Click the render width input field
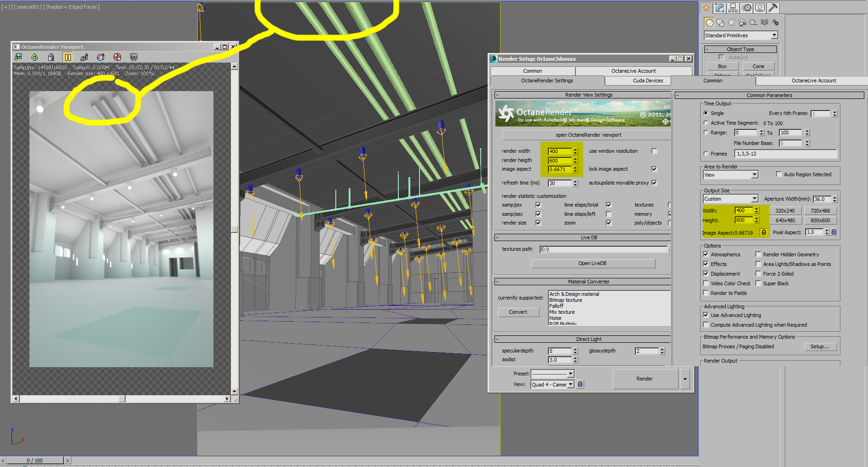This screenshot has width=868, height=467. tap(559, 151)
